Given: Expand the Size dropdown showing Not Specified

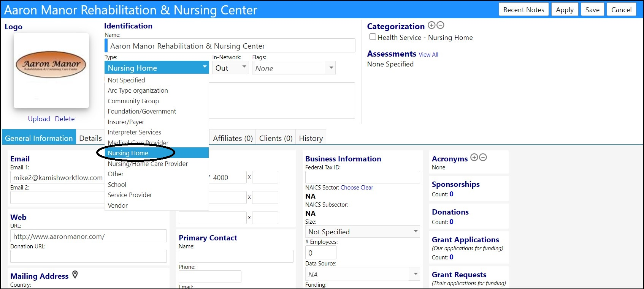Looking at the screenshot, I should click(363, 232).
